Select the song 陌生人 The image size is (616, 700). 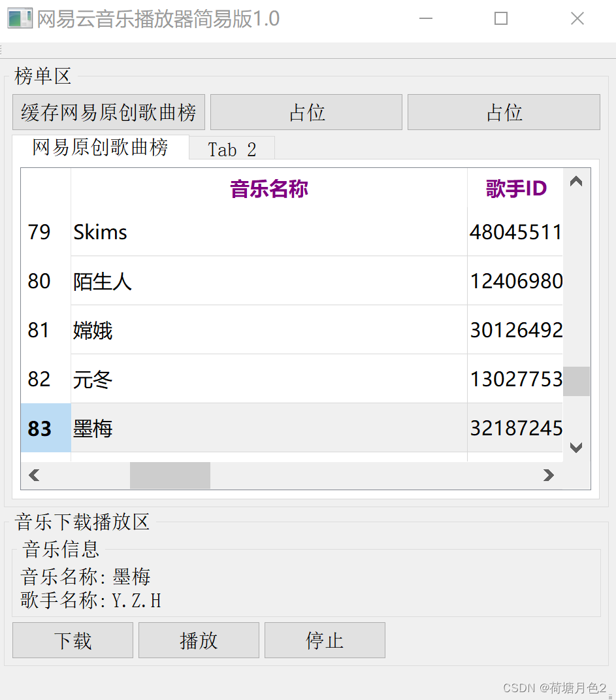pos(269,281)
